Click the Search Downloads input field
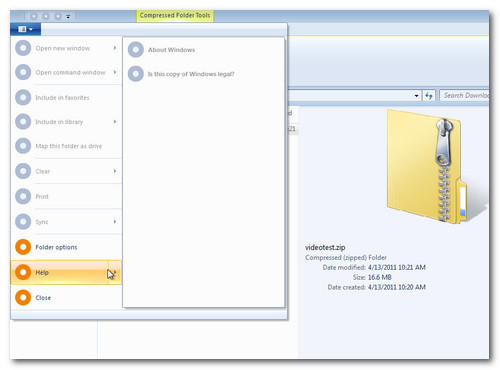 tap(464, 95)
